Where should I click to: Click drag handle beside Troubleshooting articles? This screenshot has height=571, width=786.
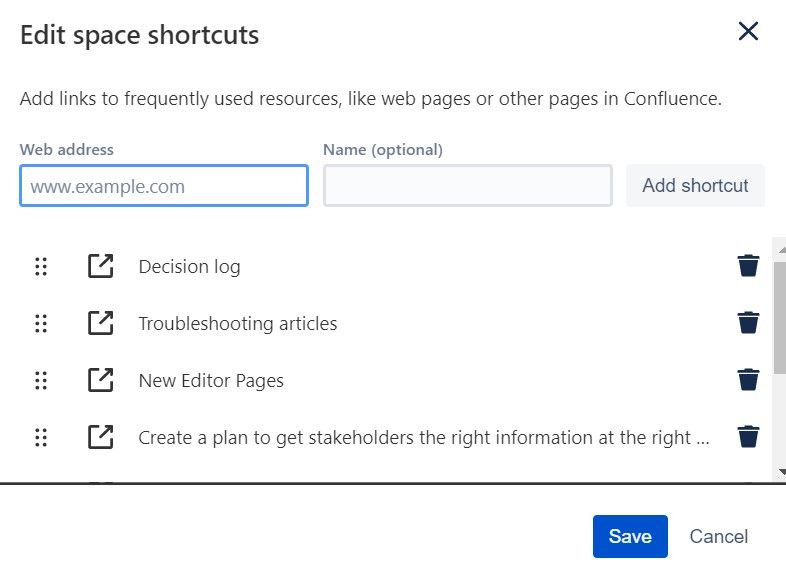(x=41, y=323)
